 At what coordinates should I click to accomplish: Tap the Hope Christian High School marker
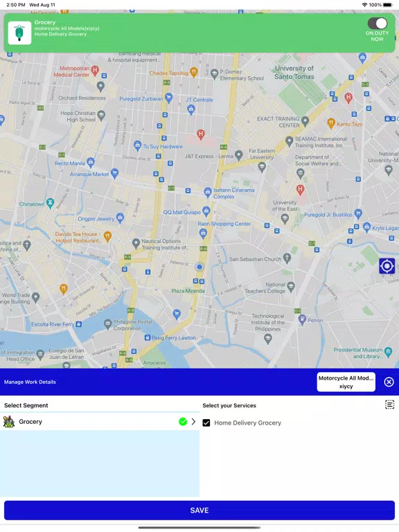click(101, 116)
